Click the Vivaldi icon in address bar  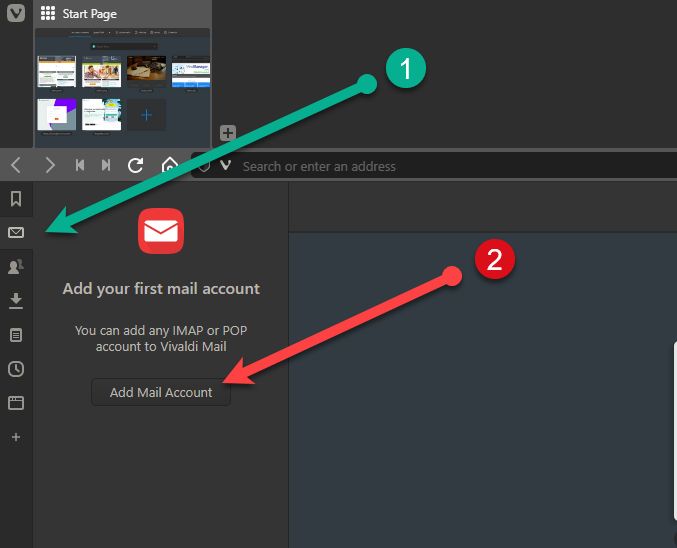pyautogui.click(x=225, y=165)
